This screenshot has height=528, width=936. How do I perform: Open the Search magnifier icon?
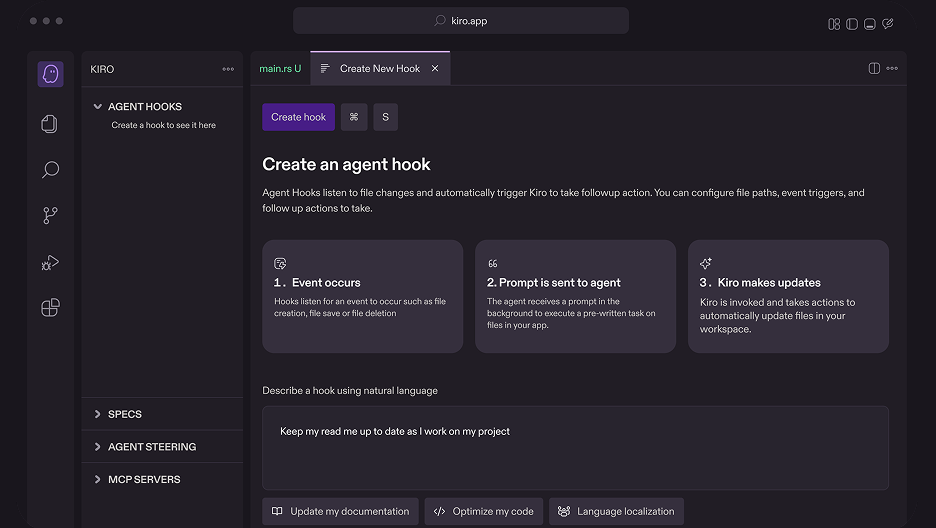[x=50, y=170]
